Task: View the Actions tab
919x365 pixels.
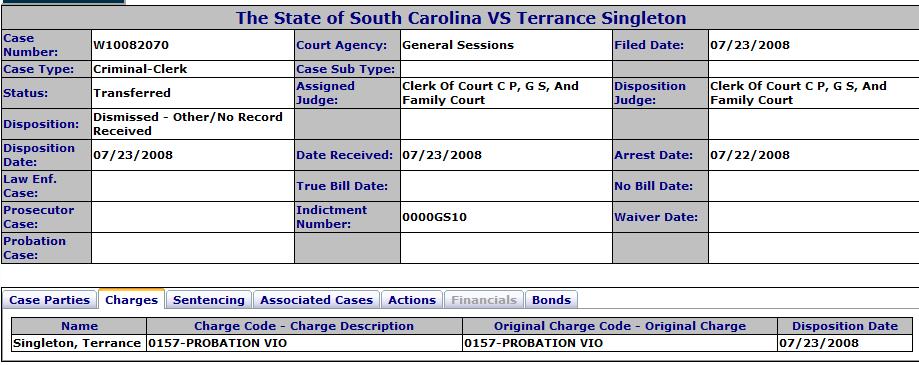Action: (412, 300)
